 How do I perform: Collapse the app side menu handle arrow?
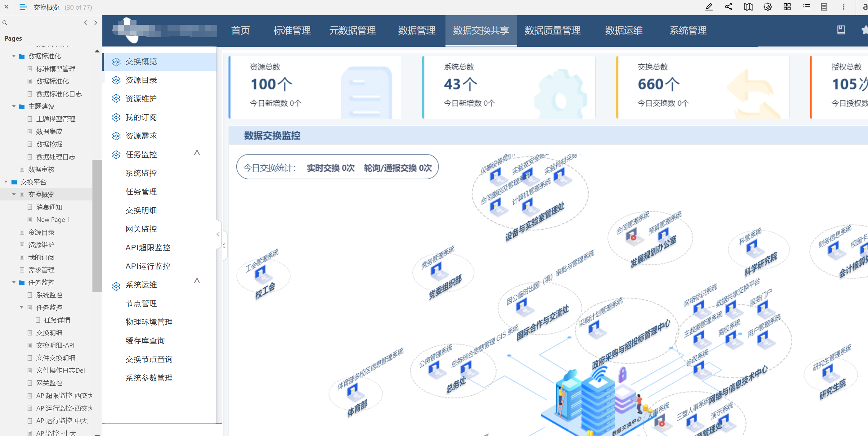(x=218, y=234)
